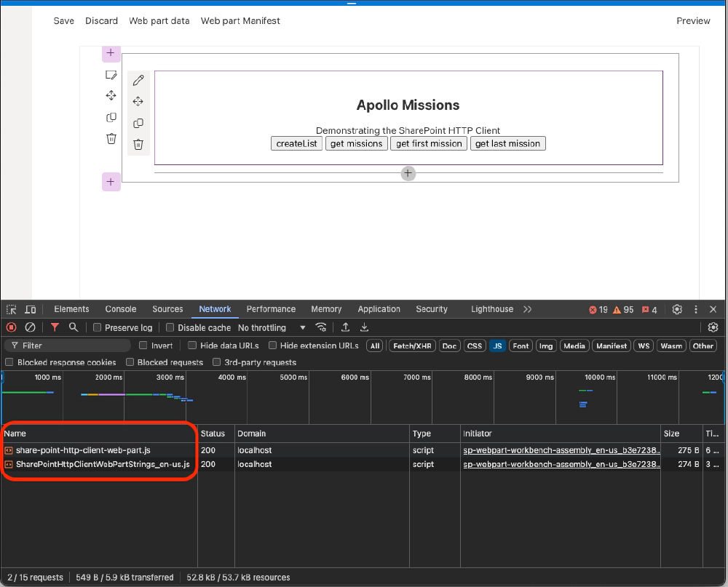Open DevTools settings gear in the top bar
728x587 pixels.
coord(677,310)
